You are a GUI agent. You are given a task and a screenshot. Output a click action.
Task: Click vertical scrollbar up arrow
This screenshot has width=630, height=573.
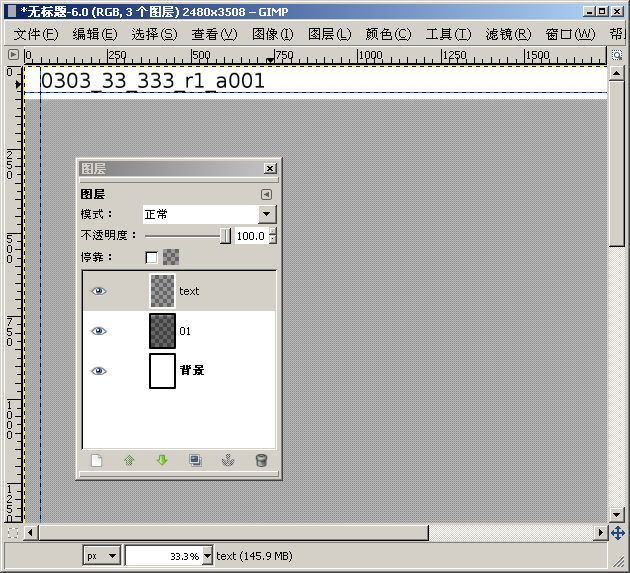coord(616,74)
